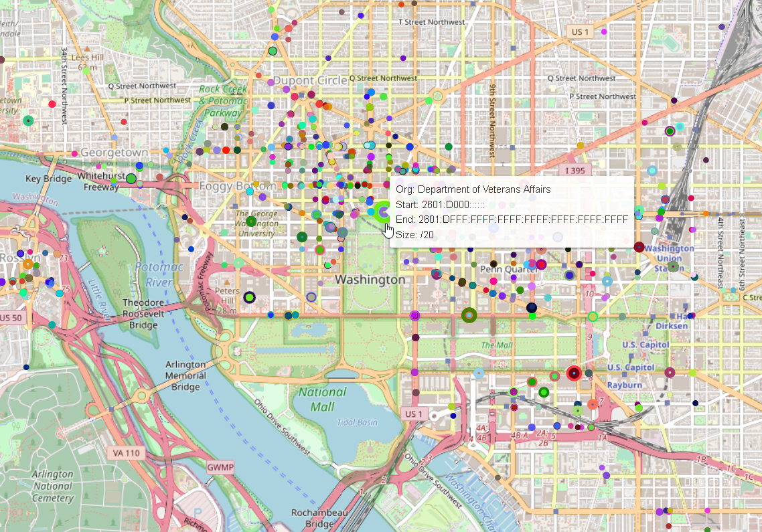This screenshot has height=532, width=762.
Task: Click the large red marker beside U.S. Capitol
Action: [x=574, y=373]
